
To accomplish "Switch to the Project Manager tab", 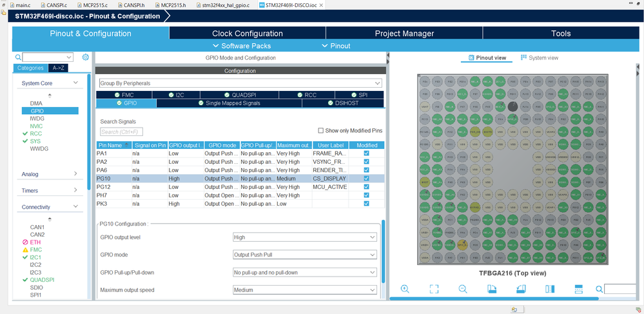I will [x=404, y=34].
